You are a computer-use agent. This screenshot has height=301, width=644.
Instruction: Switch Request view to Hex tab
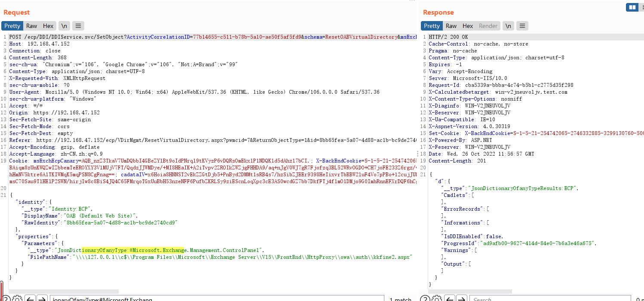(48, 26)
